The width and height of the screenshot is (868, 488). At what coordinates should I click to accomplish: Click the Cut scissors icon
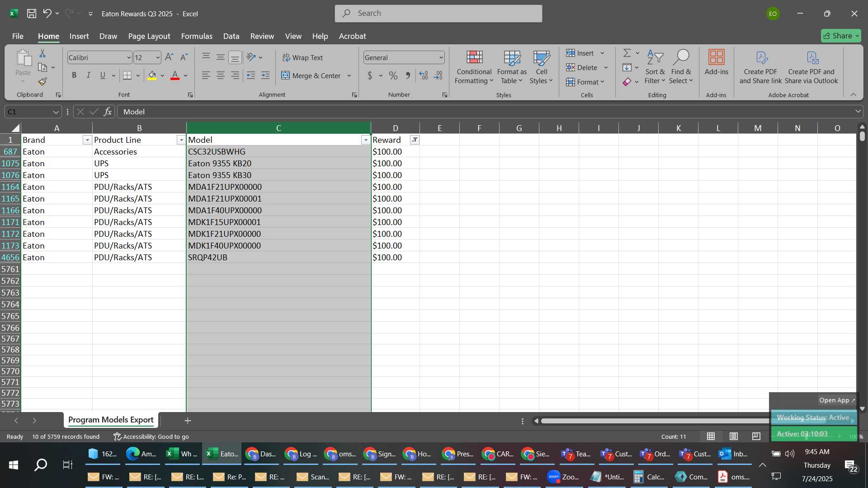point(42,53)
